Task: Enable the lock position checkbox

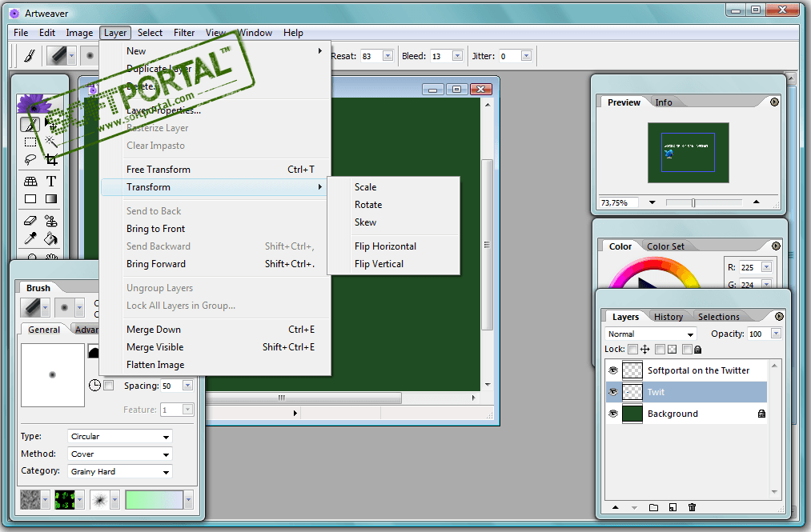Action: (632, 350)
